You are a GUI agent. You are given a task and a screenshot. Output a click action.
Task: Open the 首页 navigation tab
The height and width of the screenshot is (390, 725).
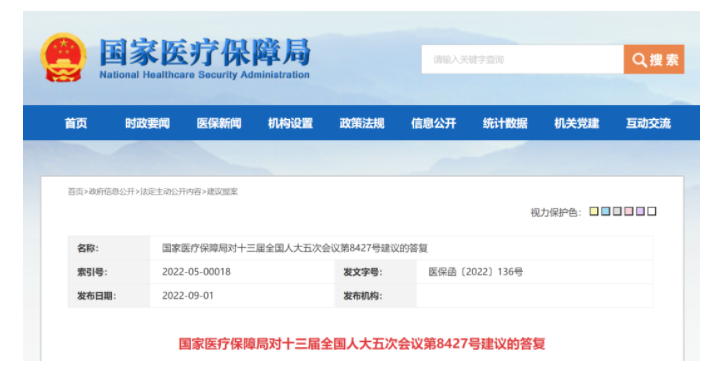(x=76, y=123)
